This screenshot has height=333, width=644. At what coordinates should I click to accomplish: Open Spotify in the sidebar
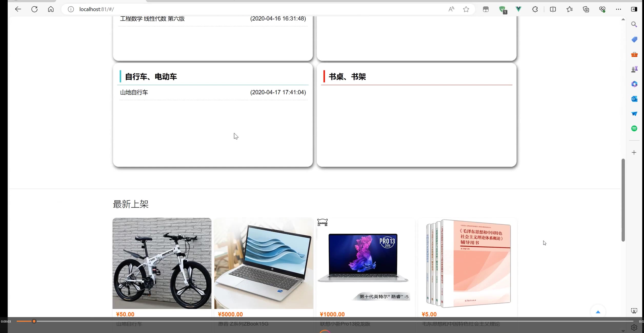click(x=634, y=129)
